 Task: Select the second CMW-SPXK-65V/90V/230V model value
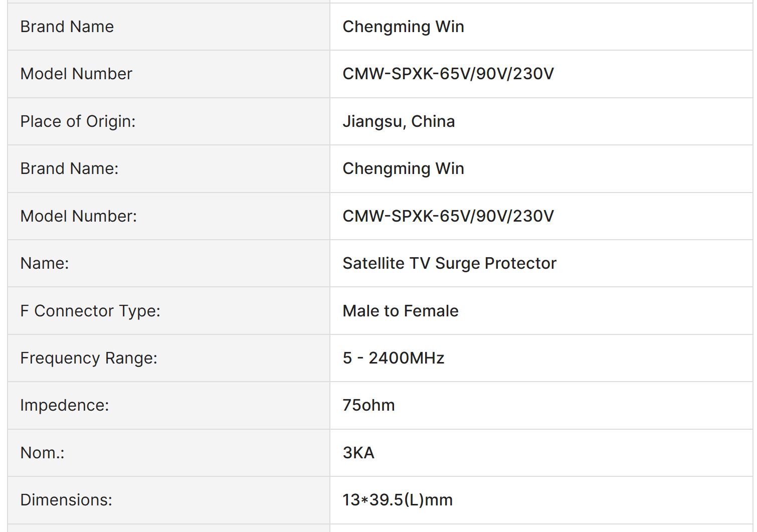click(x=448, y=216)
